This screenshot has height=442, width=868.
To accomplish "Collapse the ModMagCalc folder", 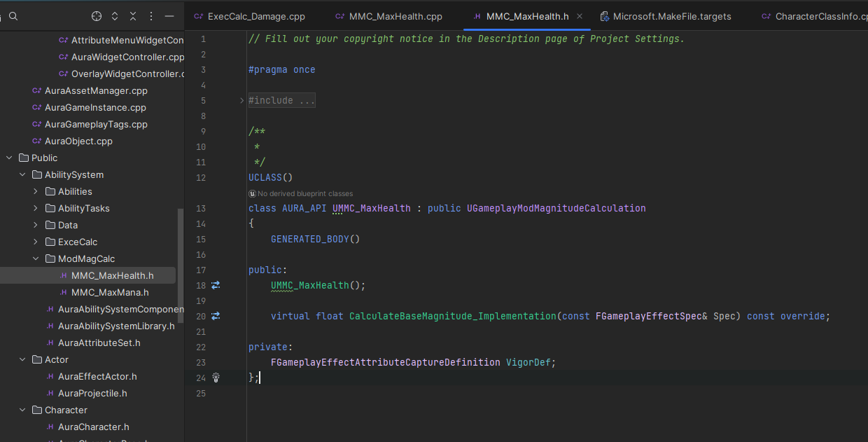I will coord(36,258).
